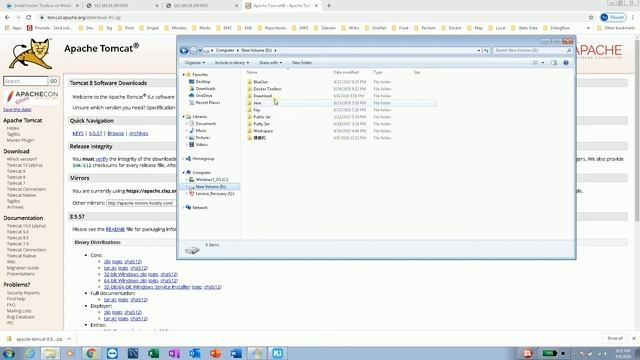Open Desktop under Favorites
The height and width of the screenshot is (360, 640).
point(202,82)
